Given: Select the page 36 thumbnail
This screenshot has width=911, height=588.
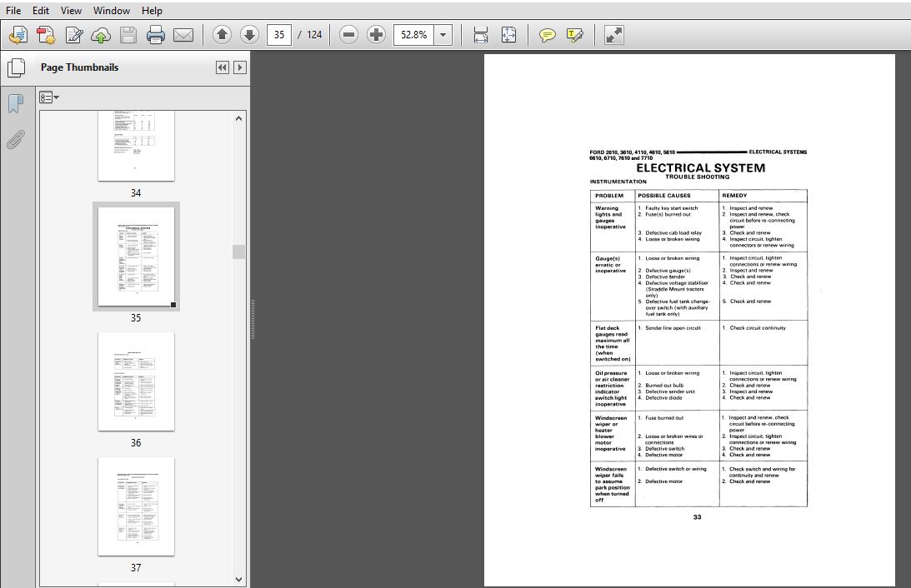Looking at the screenshot, I should pyautogui.click(x=136, y=381).
